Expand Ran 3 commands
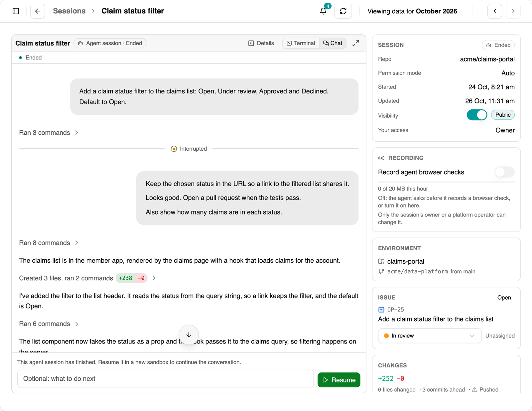 click(49, 133)
